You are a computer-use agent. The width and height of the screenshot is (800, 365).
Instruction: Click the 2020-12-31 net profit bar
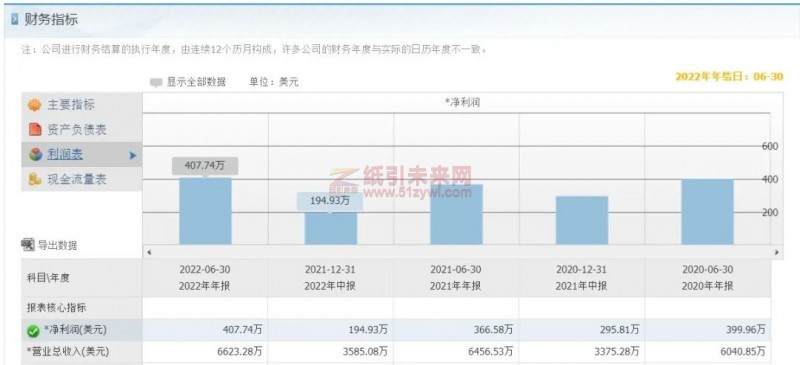[x=582, y=220]
